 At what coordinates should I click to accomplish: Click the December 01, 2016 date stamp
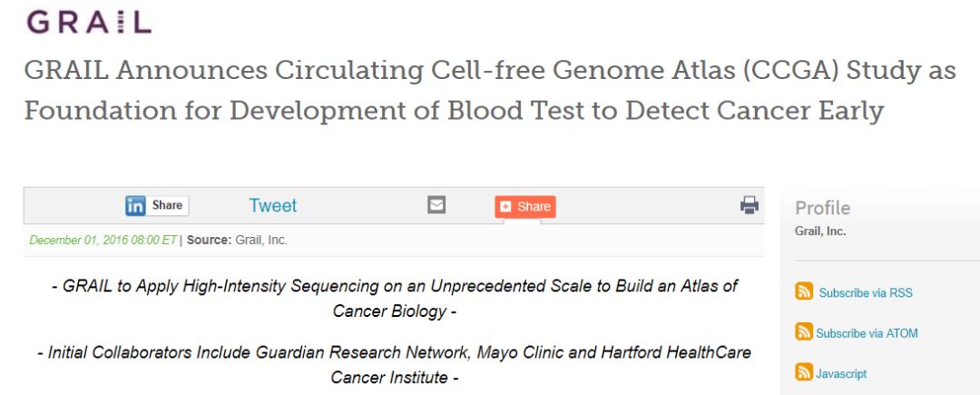coord(103,241)
